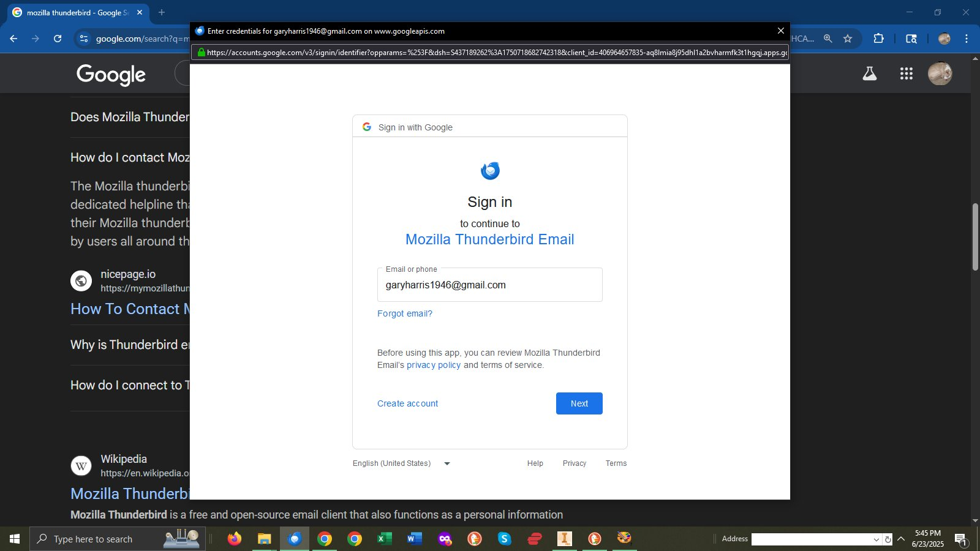Open the Help link below sign-in
The width and height of the screenshot is (980, 551).
(535, 463)
